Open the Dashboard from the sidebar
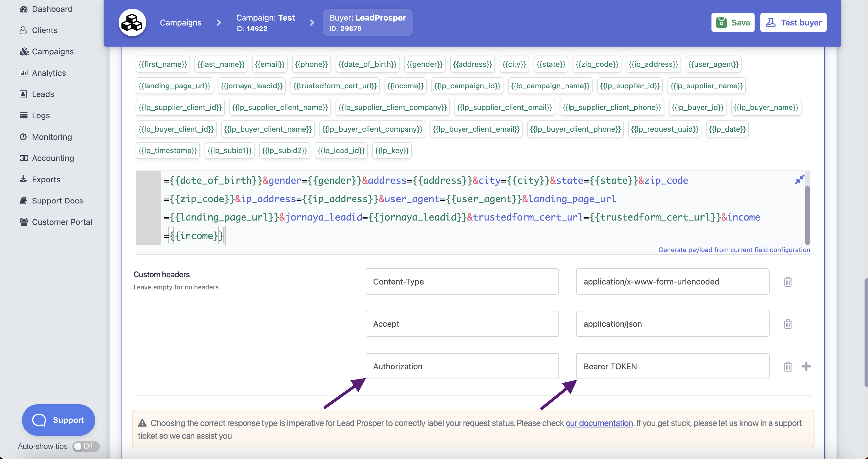 [52, 9]
